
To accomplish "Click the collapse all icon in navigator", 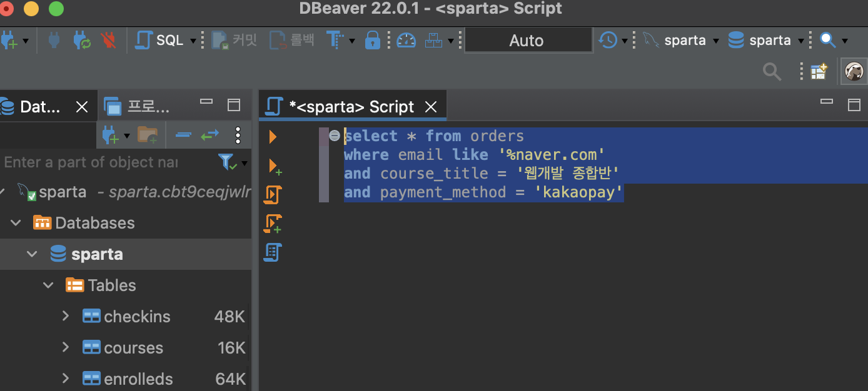I will [x=183, y=134].
